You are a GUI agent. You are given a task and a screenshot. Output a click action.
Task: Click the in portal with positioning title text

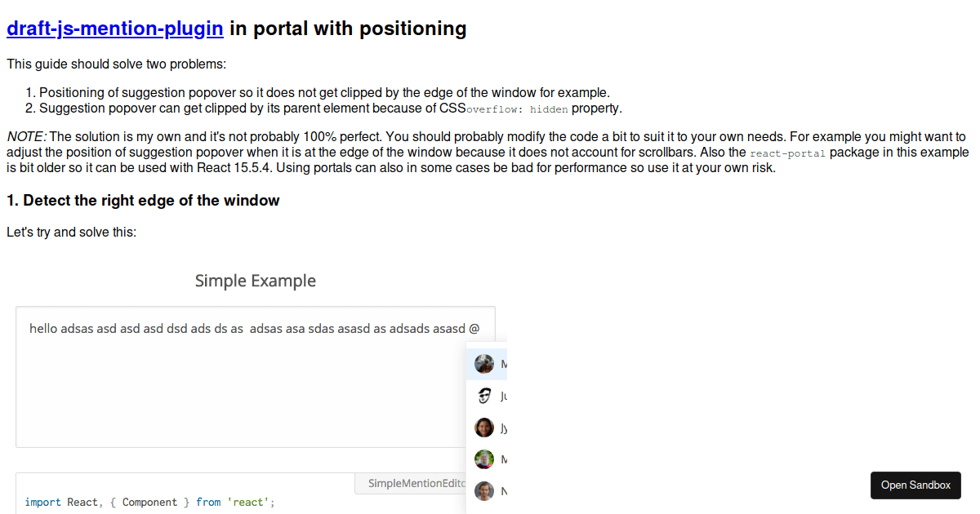coord(348,29)
